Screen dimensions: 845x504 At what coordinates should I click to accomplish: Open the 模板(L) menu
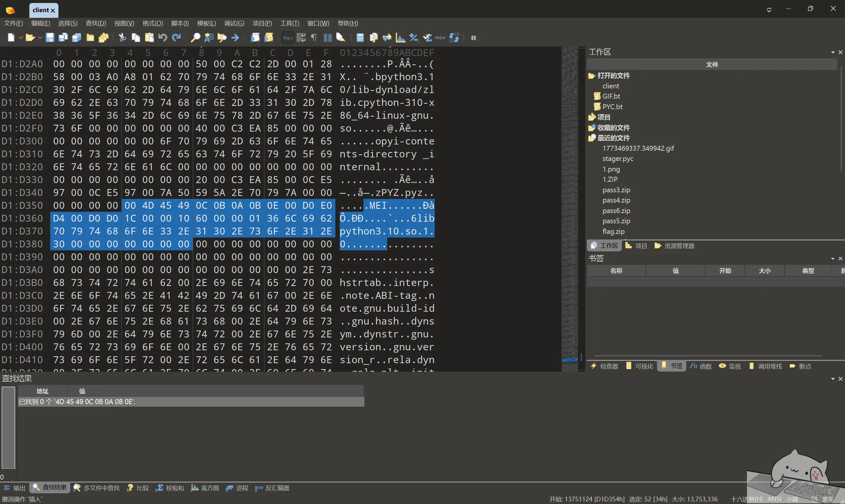click(x=207, y=23)
